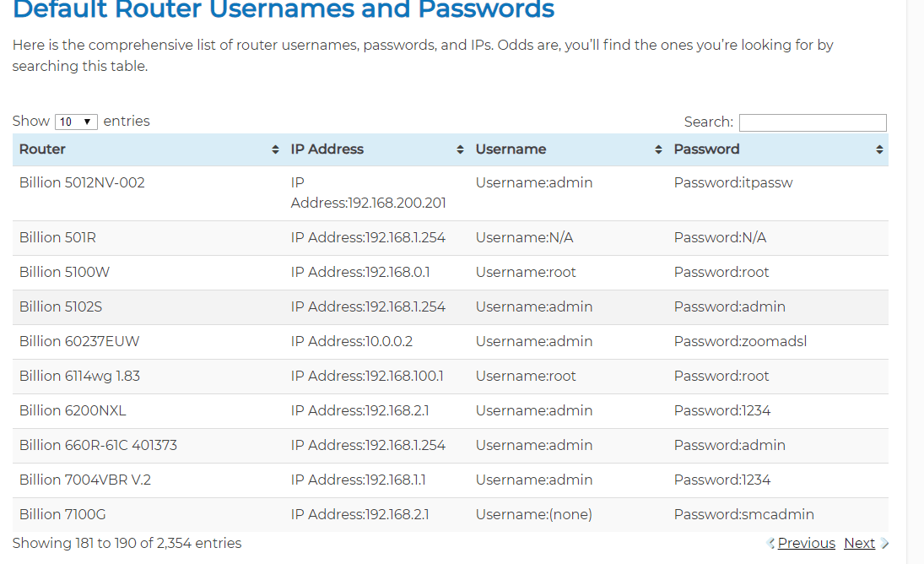This screenshot has width=924, height=564.
Task: Go to the Next page of entries
Action: (x=859, y=544)
